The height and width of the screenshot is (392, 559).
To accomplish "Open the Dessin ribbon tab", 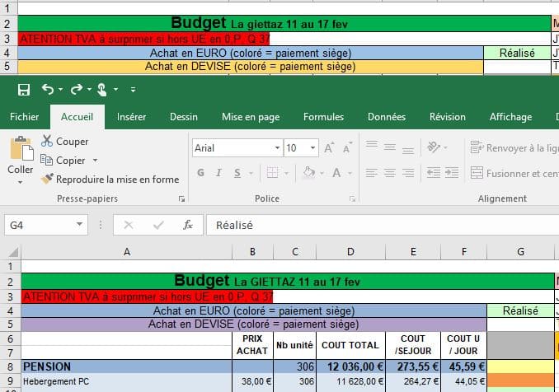I will click(184, 117).
